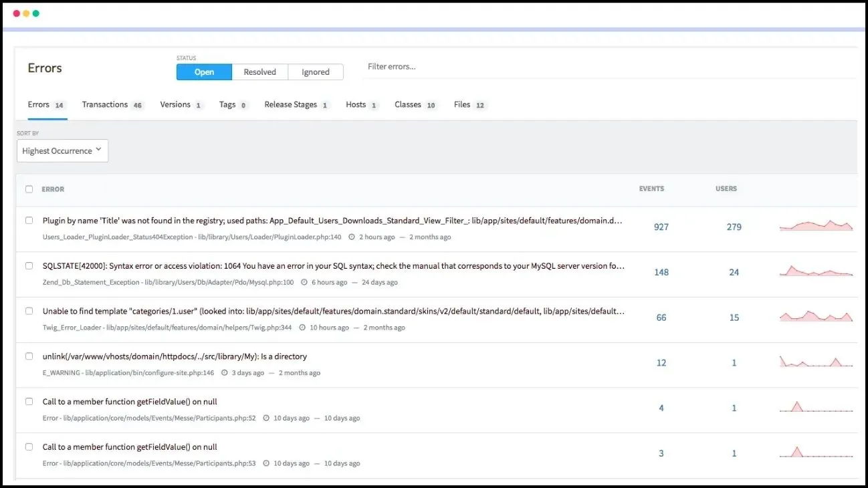Switch status filter to Open

click(204, 72)
